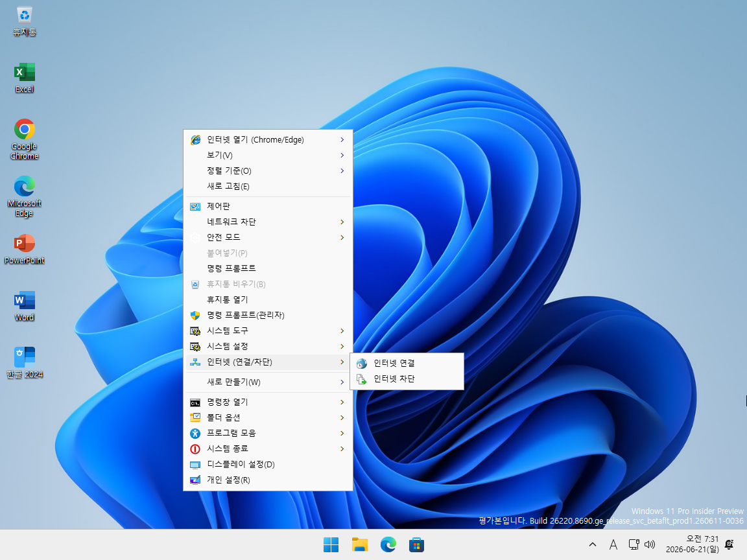This screenshot has height=560, width=747.
Task: Select the Google Chrome desktop shortcut
Action: click(x=24, y=139)
